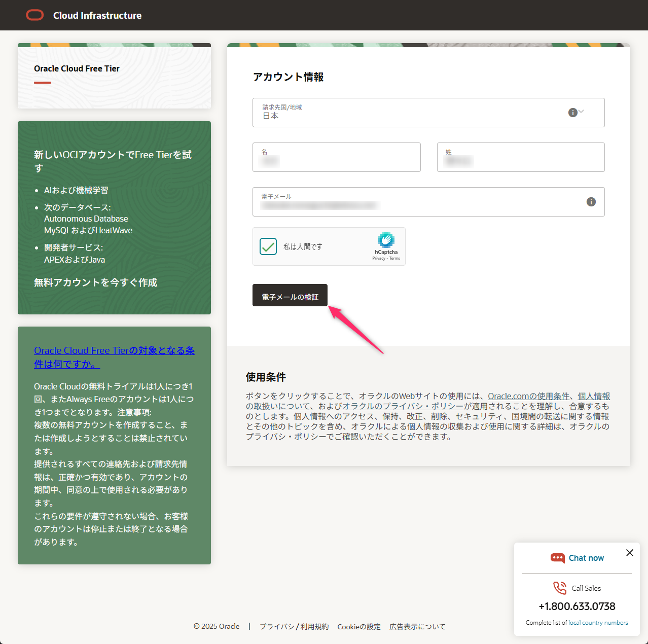The image size is (648, 644).
Task: Click APEXおよびJava text
Action: click(x=75, y=260)
